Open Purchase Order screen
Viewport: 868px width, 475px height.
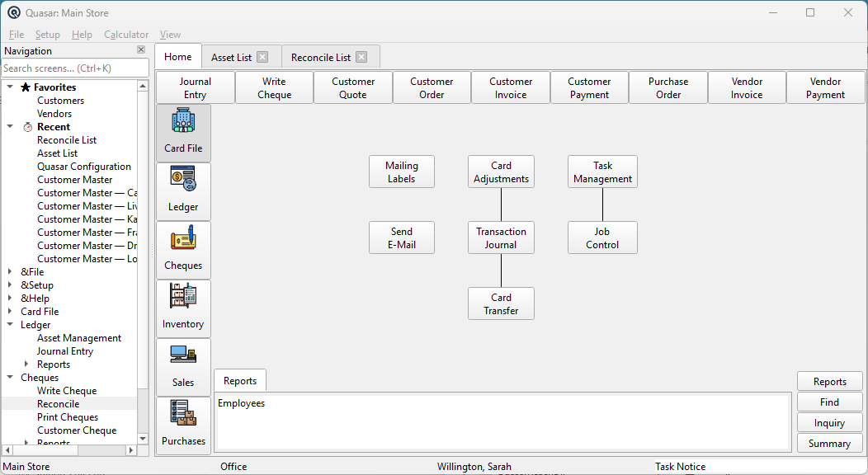668,88
